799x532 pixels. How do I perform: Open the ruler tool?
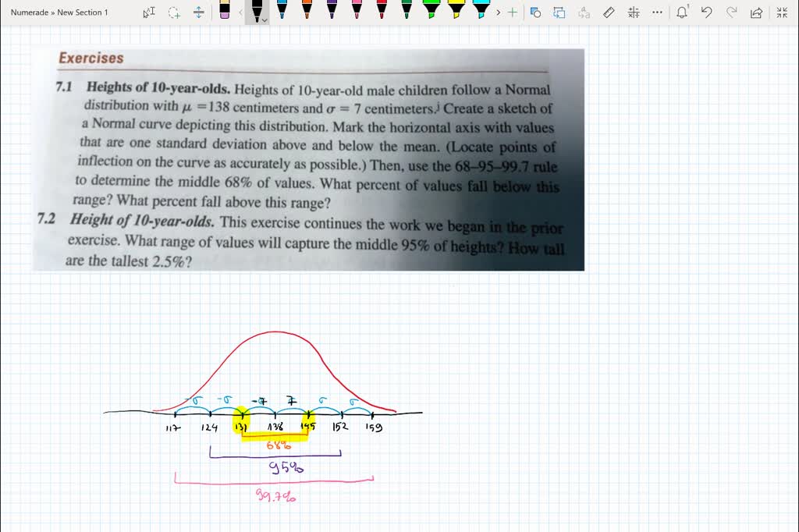(x=609, y=12)
